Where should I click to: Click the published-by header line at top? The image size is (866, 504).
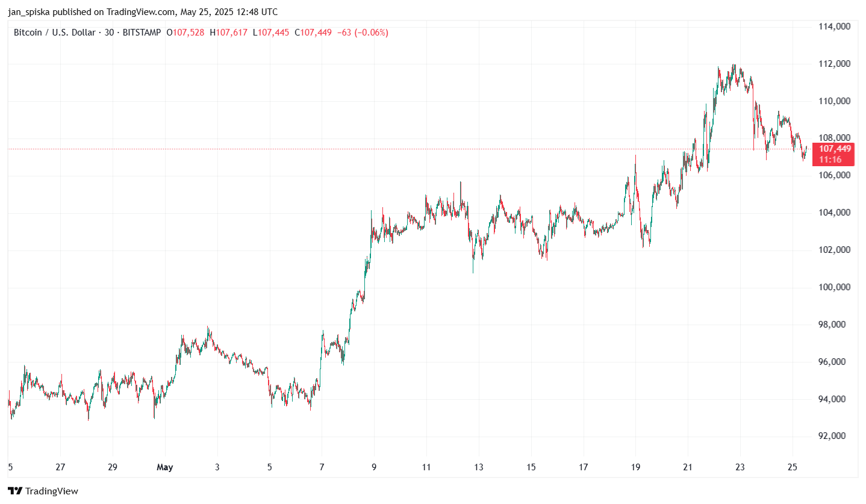143,11
